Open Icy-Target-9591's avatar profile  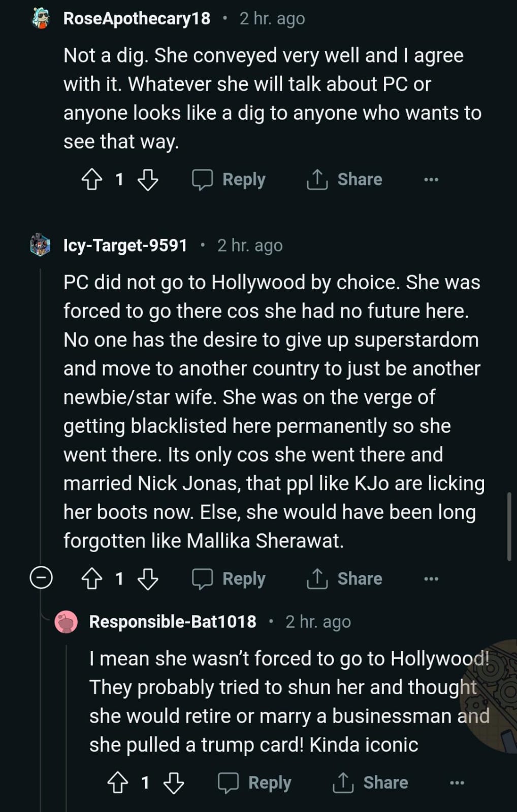click(41, 246)
